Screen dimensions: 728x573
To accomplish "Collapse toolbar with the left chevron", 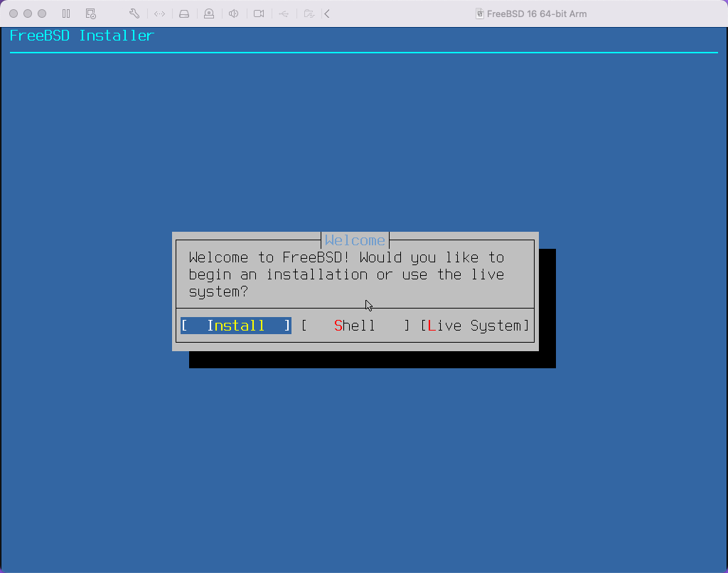I will pos(327,14).
